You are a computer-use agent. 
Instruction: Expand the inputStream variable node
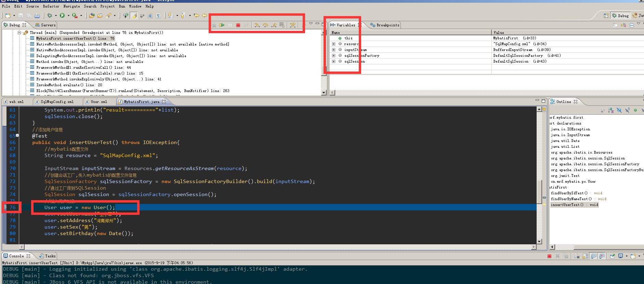coord(333,50)
